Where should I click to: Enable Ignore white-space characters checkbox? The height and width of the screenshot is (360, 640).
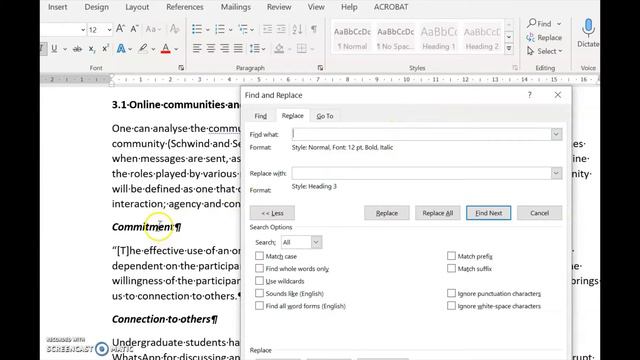451,306
